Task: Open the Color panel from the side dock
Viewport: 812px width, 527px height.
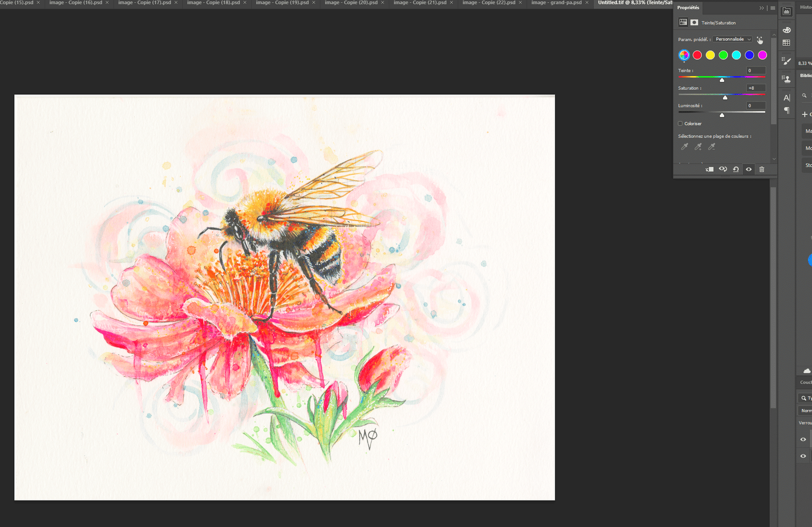Action: point(787,30)
